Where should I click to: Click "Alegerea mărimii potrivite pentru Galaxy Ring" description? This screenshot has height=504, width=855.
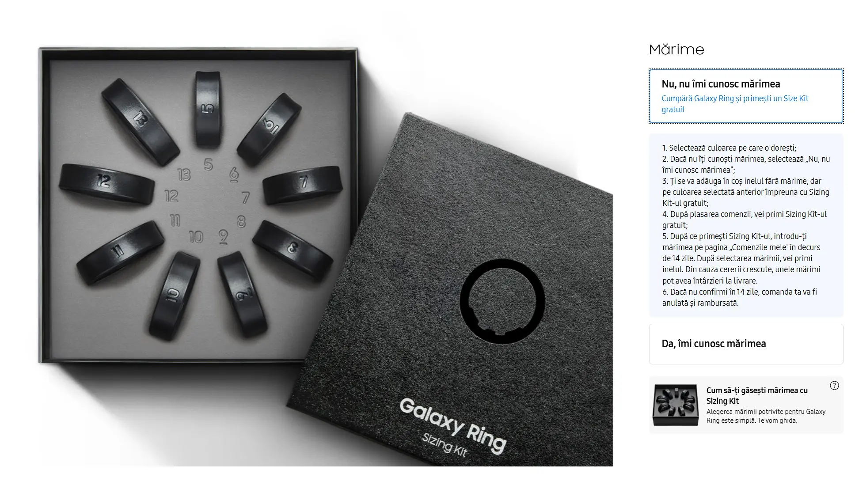[x=766, y=416]
